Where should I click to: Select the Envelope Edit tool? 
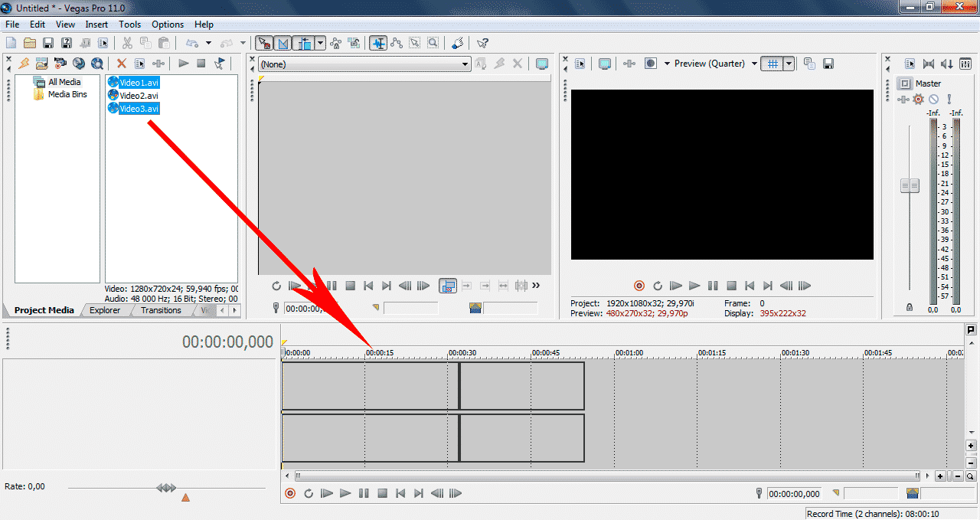pos(397,43)
